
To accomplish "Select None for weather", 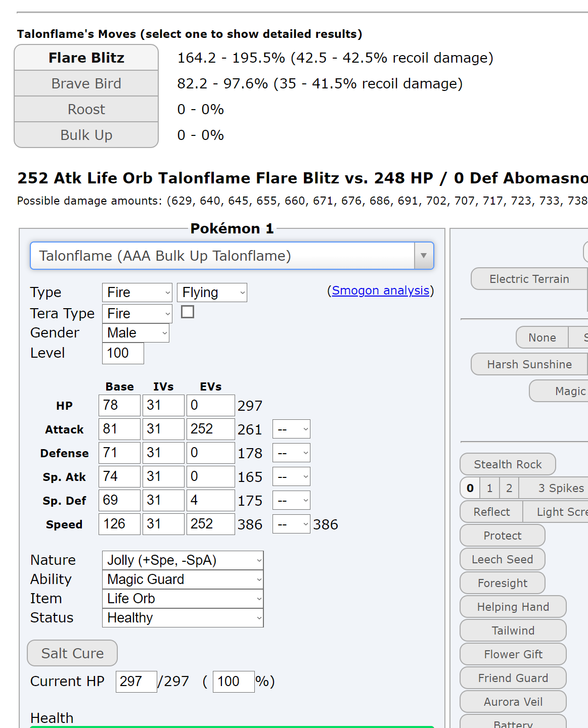I will [x=542, y=337].
